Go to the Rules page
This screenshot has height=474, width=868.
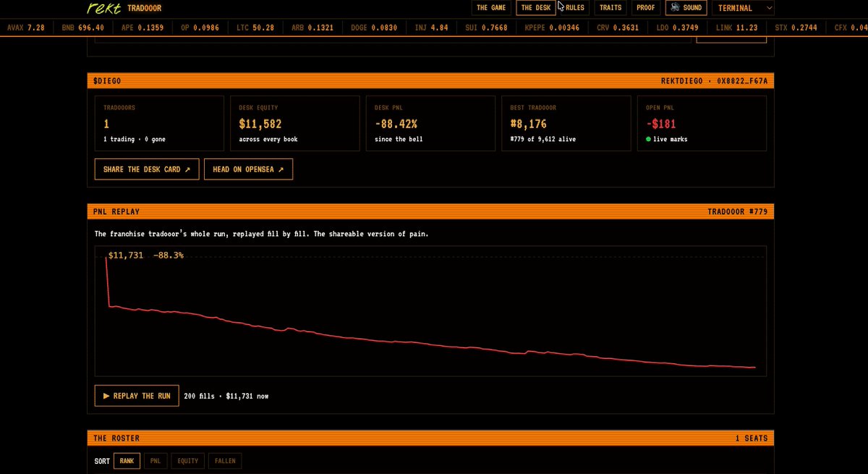[575, 8]
